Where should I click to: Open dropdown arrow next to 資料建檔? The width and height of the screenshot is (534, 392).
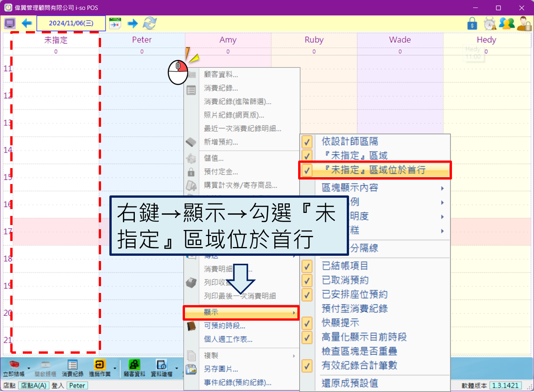[177, 368]
